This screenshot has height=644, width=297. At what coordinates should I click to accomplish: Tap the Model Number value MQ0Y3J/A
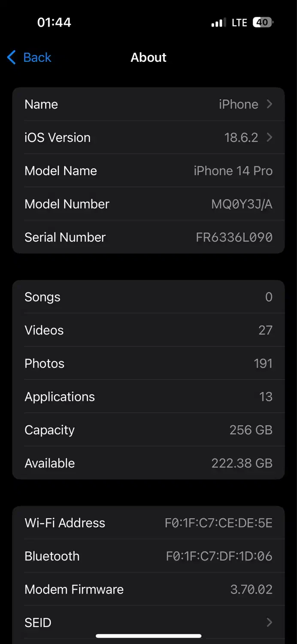click(242, 204)
